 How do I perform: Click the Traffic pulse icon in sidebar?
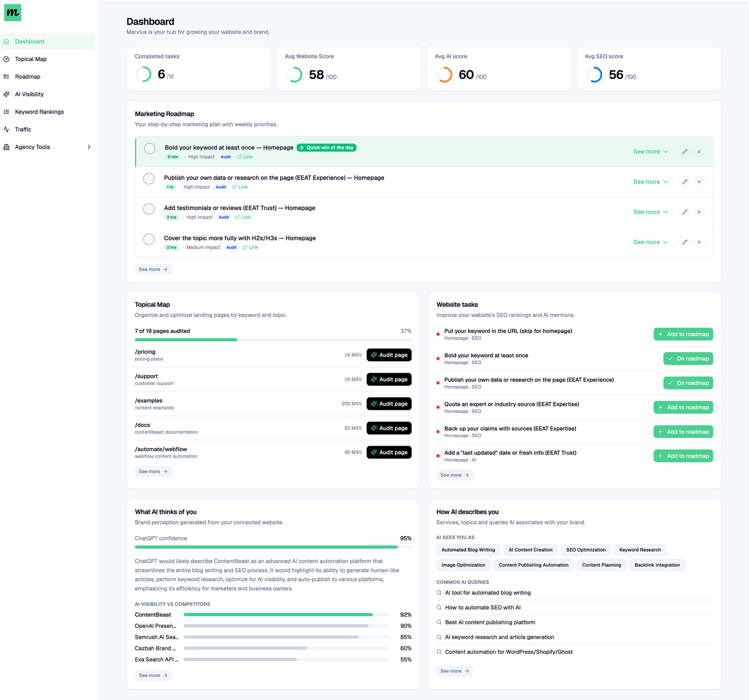[6, 129]
